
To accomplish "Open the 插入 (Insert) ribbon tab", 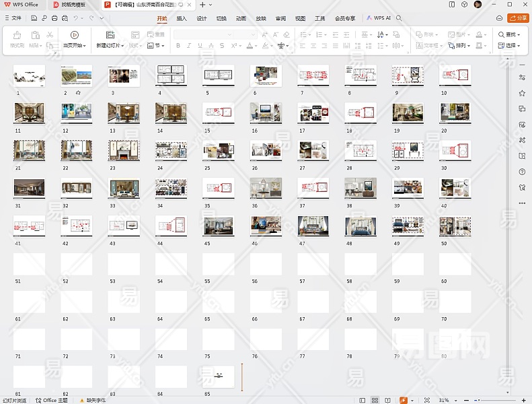I will point(182,18).
